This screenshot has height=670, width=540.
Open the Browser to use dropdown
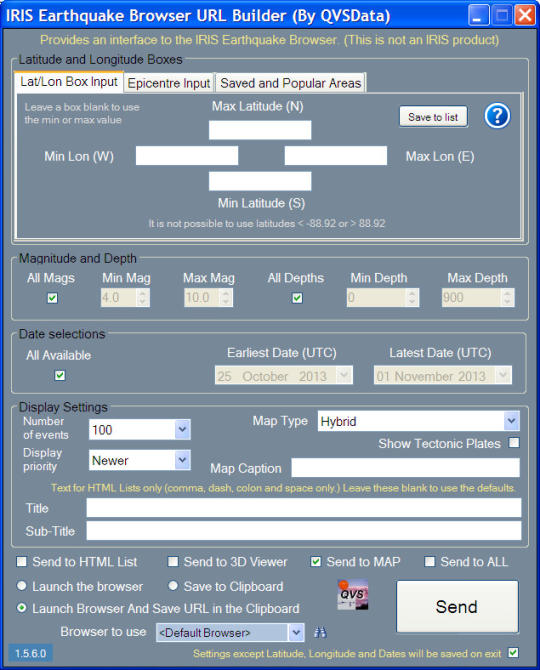click(296, 632)
